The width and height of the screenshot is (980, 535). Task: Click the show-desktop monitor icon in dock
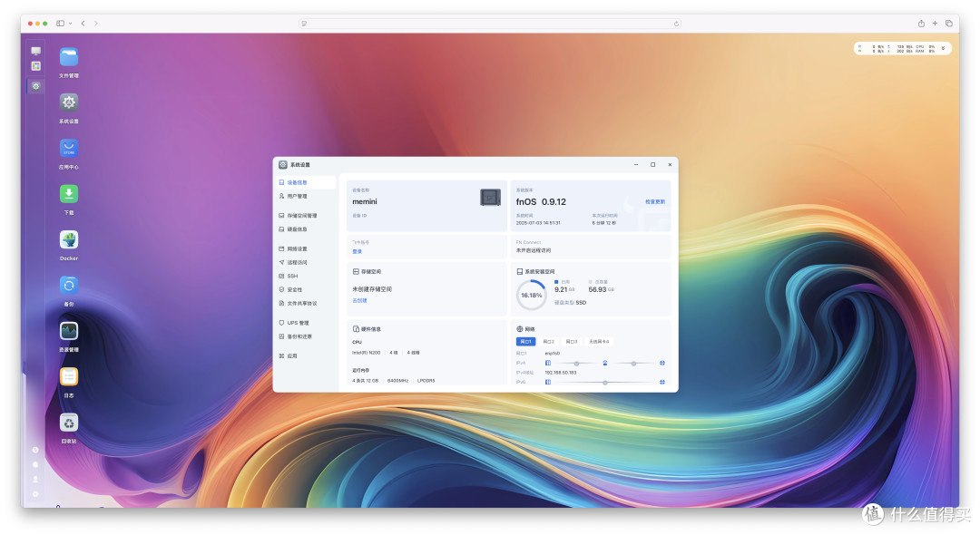tap(35, 51)
